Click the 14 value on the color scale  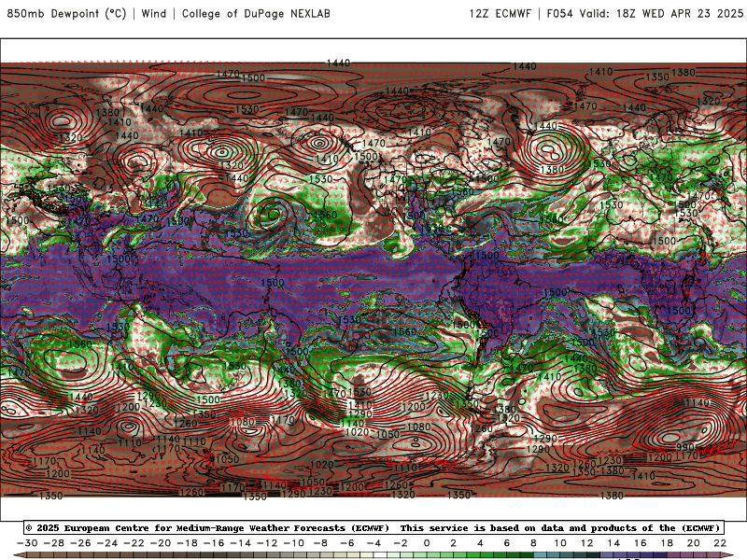[613, 543]
